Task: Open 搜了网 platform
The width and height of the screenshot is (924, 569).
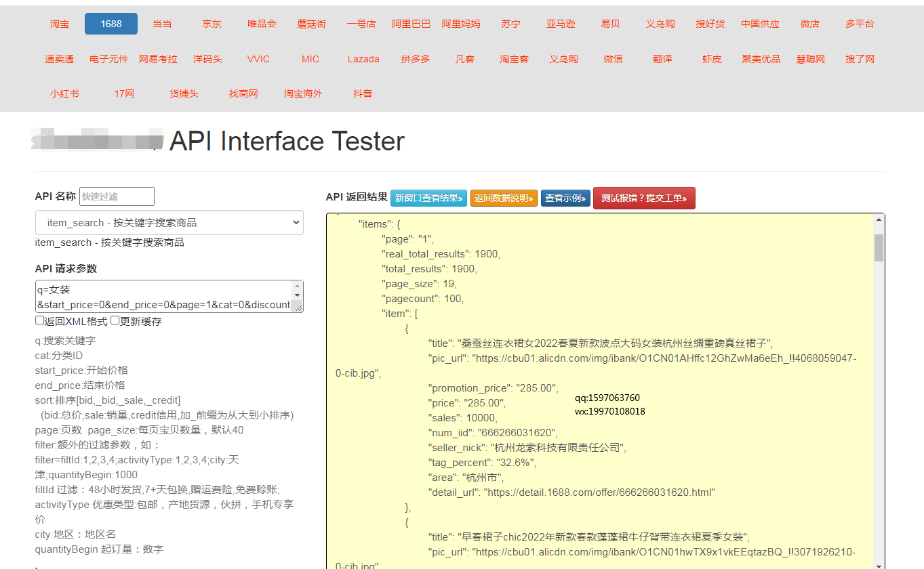Action: pyautogui.click(x=860, y=59)
